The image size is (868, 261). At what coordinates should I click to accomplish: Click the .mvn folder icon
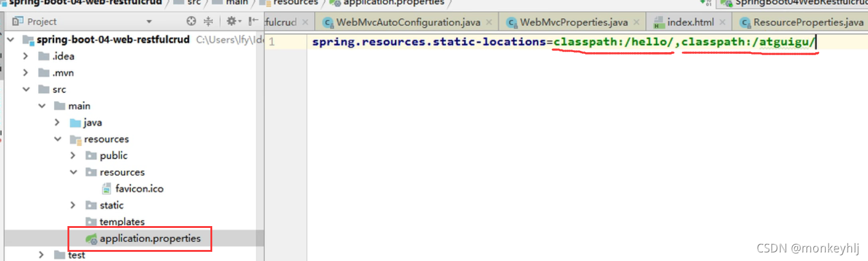pos(44,73)
